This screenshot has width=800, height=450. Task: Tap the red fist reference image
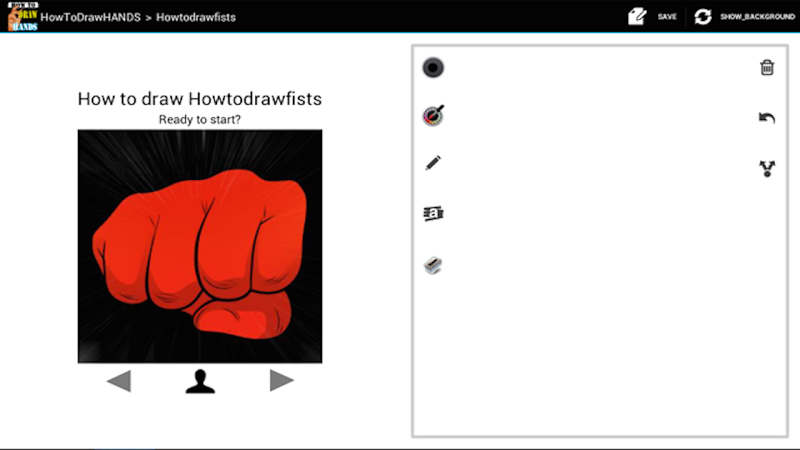pyautogui.click(x=200, y=246)
